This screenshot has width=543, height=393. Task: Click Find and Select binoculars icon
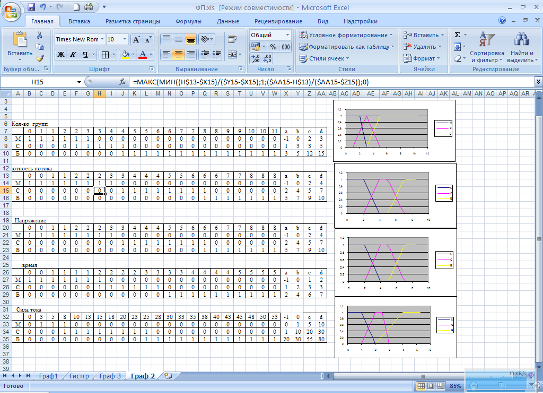click(x=521, y=39)
